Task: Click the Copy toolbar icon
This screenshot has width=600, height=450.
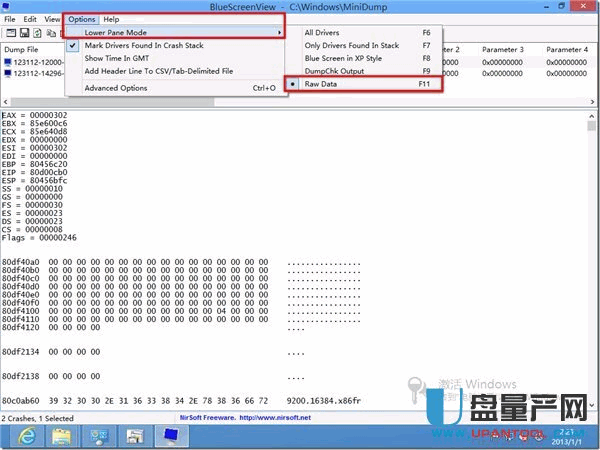Action: (x=51, y=33)
